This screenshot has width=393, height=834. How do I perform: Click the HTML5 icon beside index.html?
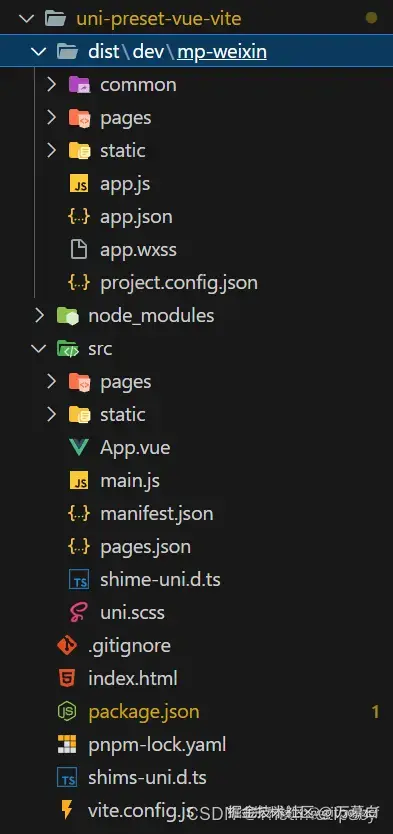pos(67,678)
